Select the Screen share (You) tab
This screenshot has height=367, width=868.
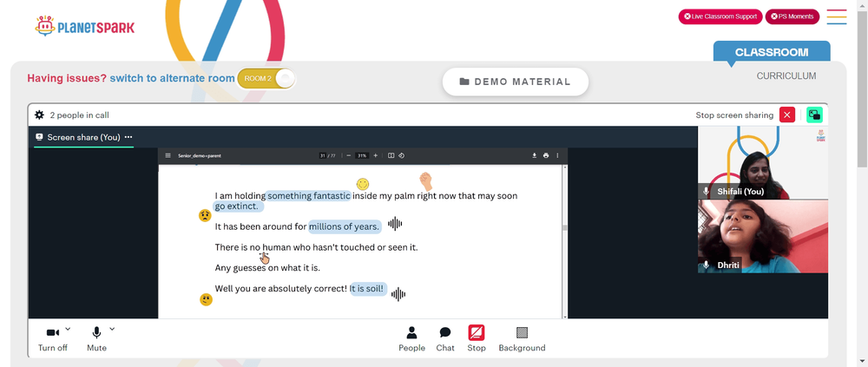click(83, 137)
